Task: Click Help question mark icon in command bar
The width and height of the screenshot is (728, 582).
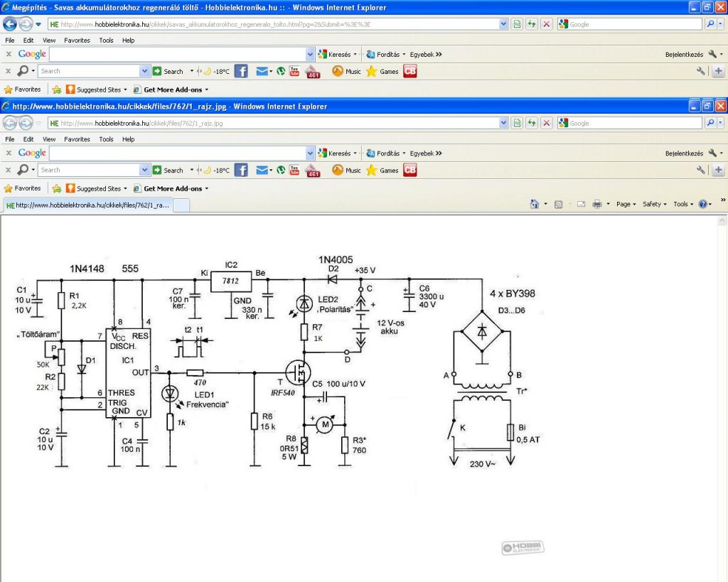Action: coord(702,204)
